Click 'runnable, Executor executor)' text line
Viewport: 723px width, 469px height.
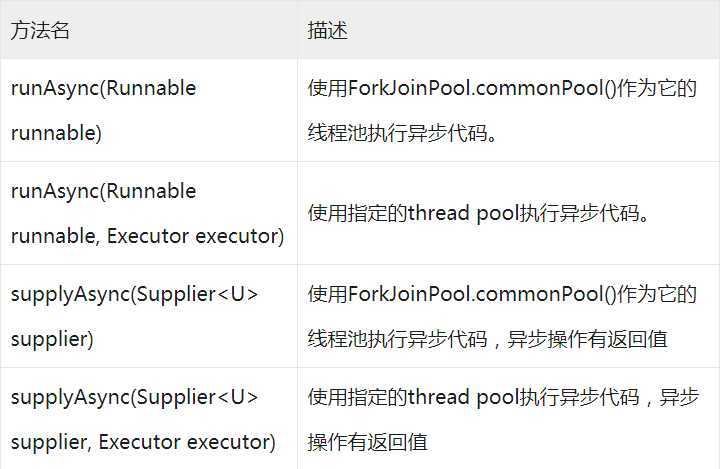point(148,236)
